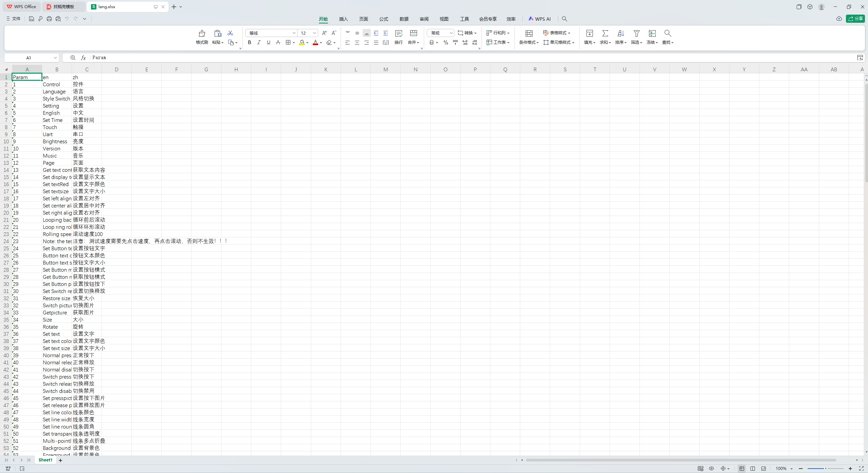Click the WPS AI button
Image resolution: width=868 pixels, height=473 pixels.
[540, 19]
